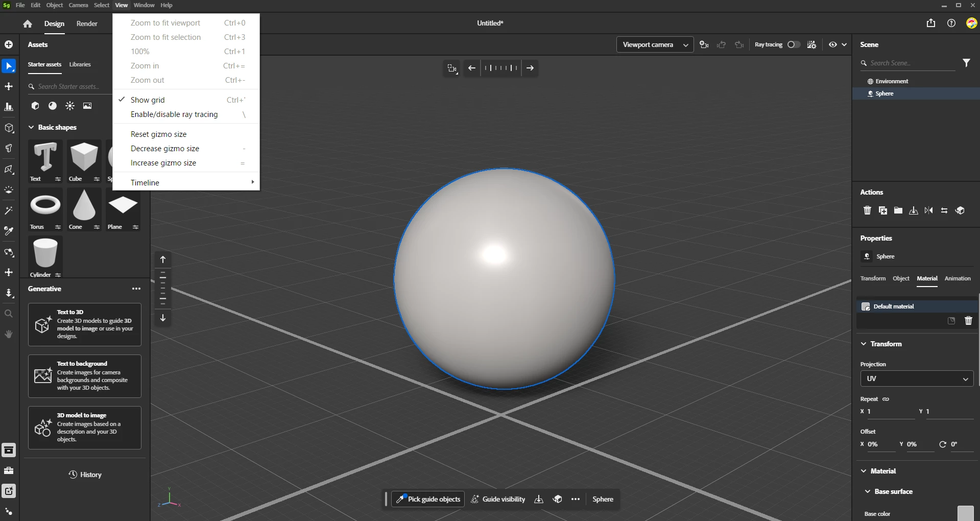Snap object to ground in Actions
The width and height of the screenshot is (980, 521).
pyautogui.click(x=914, y=210)
